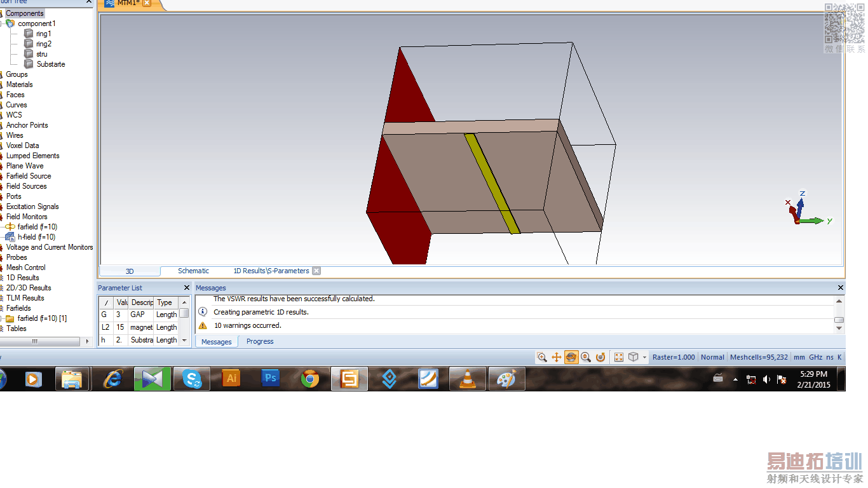
Task: Open Skype from the taskbar
Action: [192, 379]
